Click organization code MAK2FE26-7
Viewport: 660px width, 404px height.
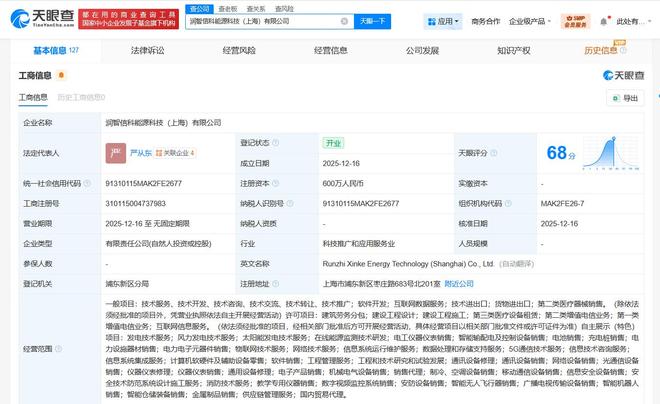[x=562, y=204]
